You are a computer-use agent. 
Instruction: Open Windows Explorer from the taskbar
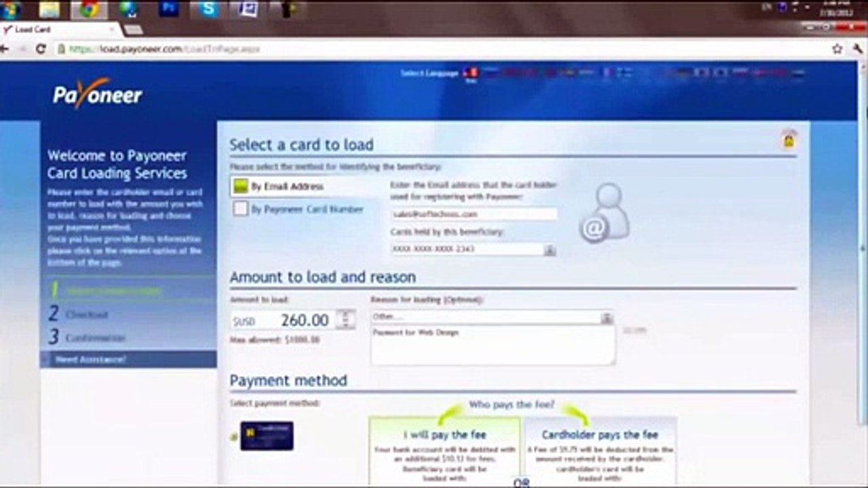(50, 9)
